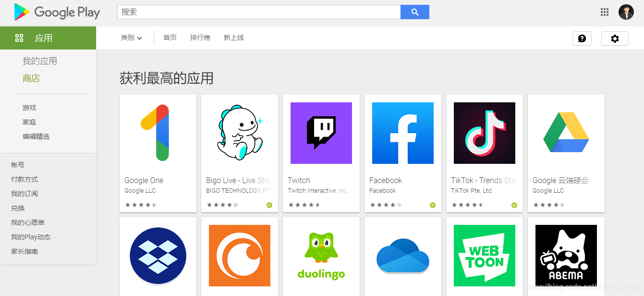Focus the 搜索 search input field
This screenshot has height=296, width=644.
click(259, 12)
